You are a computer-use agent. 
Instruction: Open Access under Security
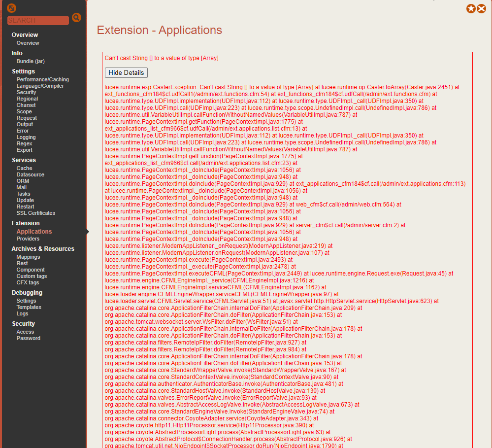(25, 332)
